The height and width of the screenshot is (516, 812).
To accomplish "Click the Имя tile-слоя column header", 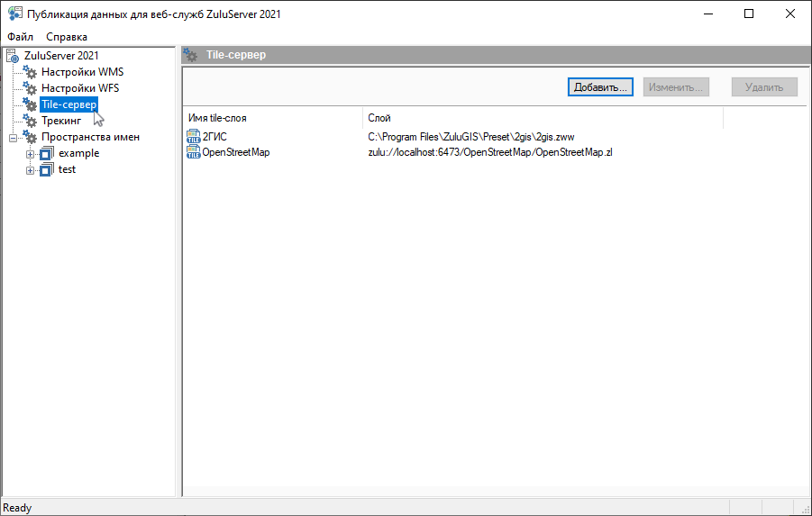I will 272,118.
